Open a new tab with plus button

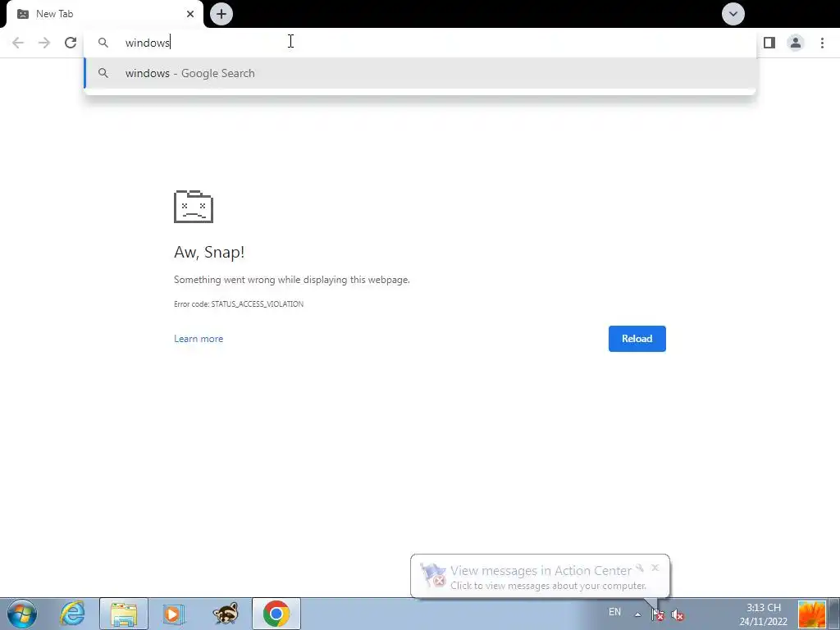[221, 14]
